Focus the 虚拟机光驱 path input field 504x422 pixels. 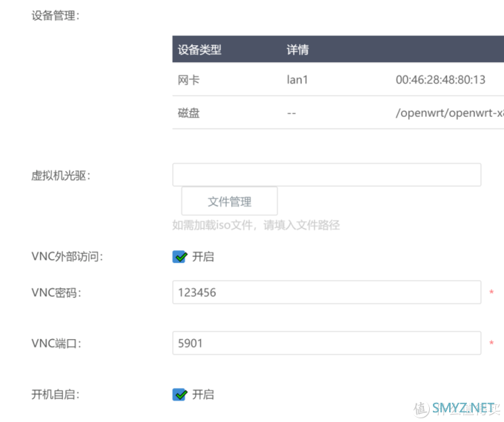pyautogui.click(x=327, y=175)
